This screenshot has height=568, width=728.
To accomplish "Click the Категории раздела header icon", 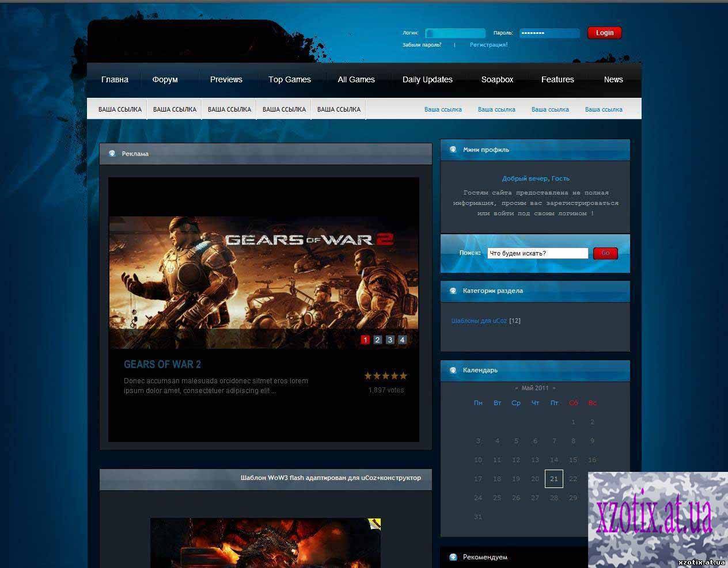I will pos(453,291).
